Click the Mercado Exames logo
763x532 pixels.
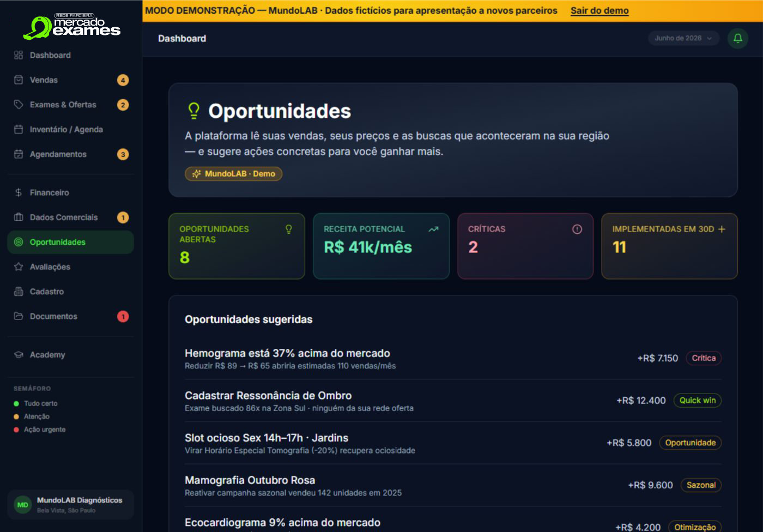[x=71, y=26]
